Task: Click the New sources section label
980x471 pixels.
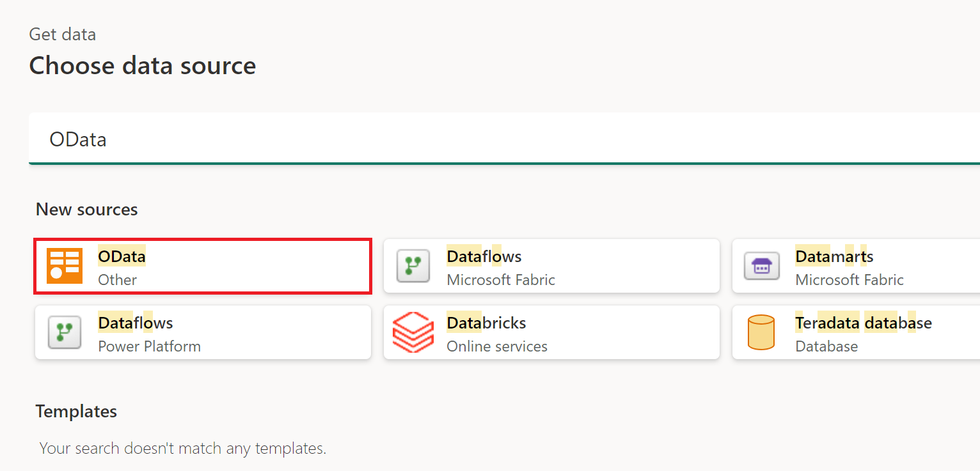Action: click(x=86, y=209)
